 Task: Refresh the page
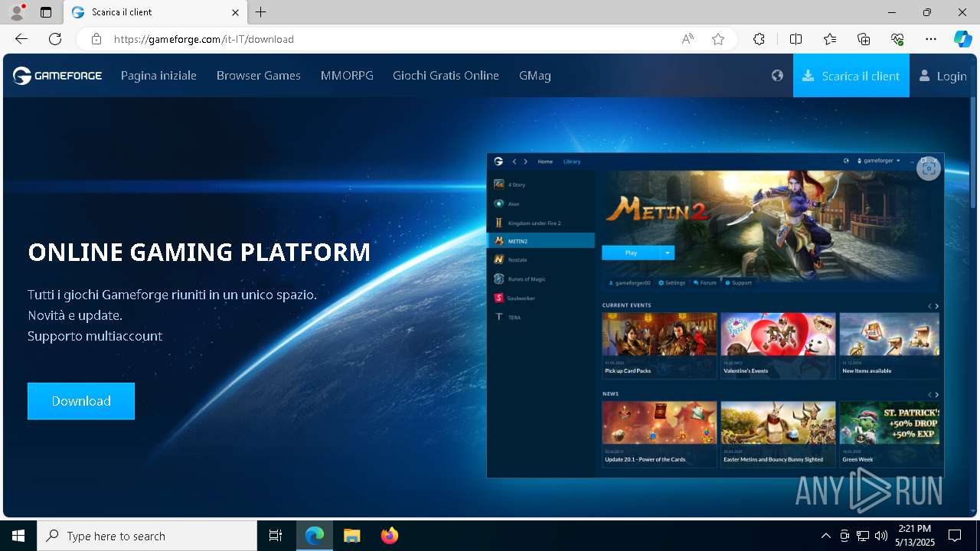coord(55,39)
